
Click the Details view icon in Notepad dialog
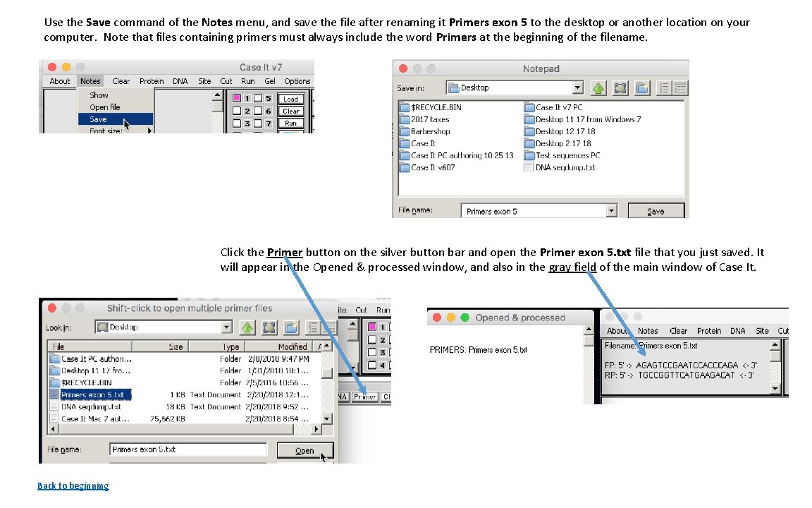click(x=679, y=87)
